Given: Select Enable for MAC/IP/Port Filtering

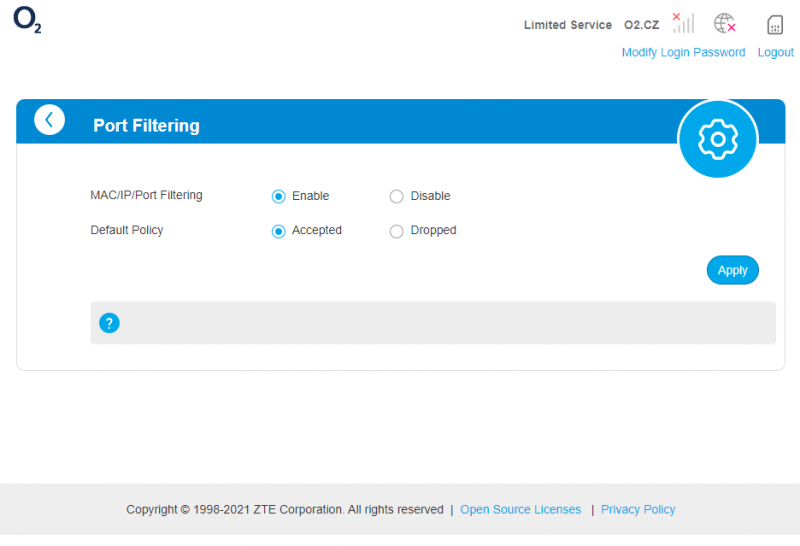Looking at the screenshot, I should [279, 196].
